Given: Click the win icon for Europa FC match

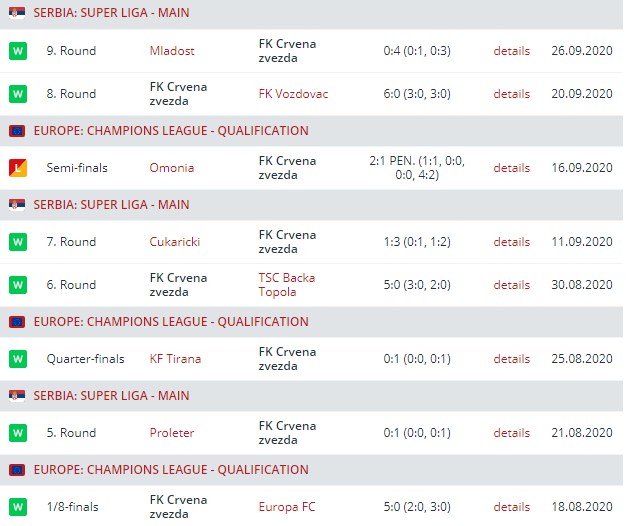Looking at the screenshot, I should pyautogui.click(x=17, y=507).
